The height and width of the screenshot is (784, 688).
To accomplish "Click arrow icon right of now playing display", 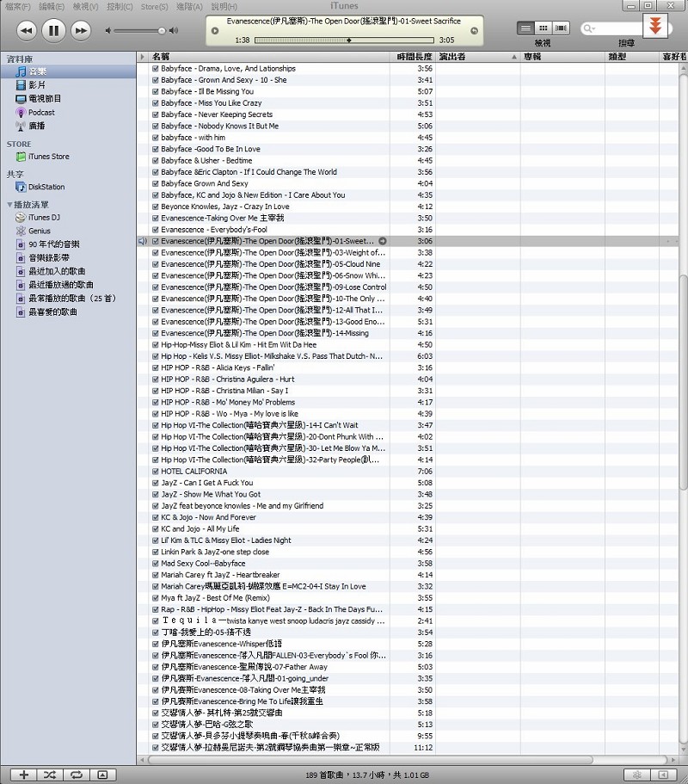I will pyautogui.click(x=474, y=31).
